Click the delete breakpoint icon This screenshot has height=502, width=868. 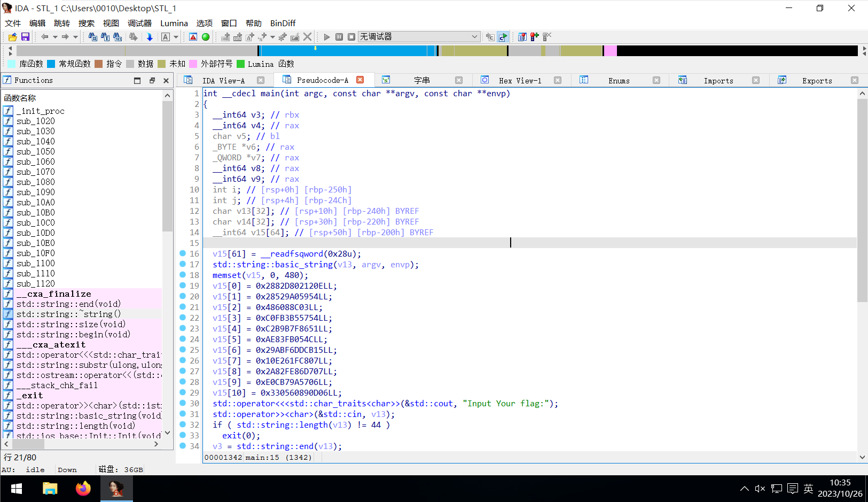point(547,37)
